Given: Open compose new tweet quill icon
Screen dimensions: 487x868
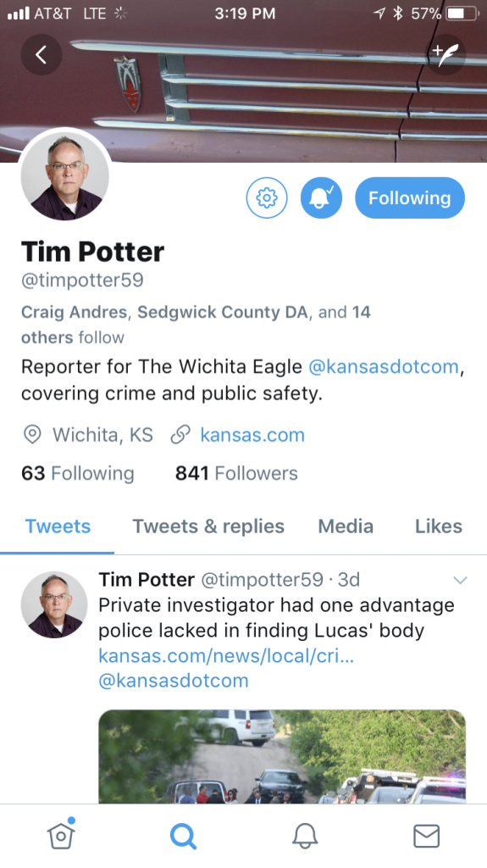Looking at the screenshot, I should point(445,54).
